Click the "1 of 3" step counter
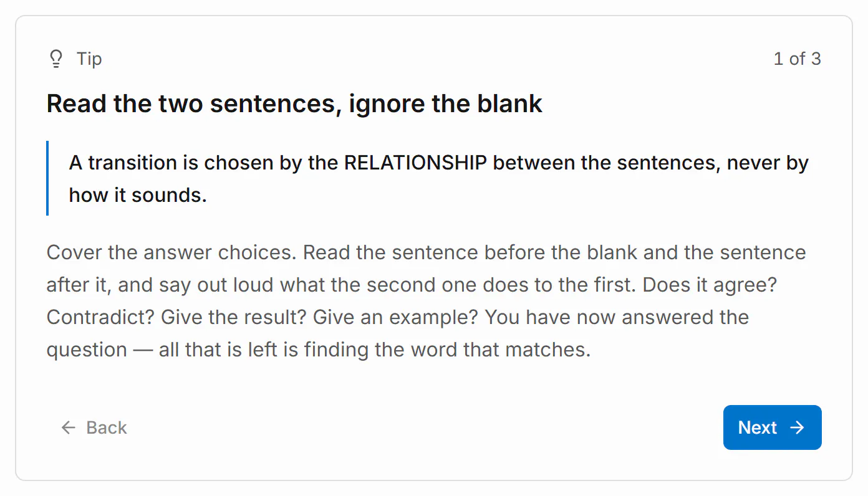This screenshot has height=496, width=868. [797, 59]
